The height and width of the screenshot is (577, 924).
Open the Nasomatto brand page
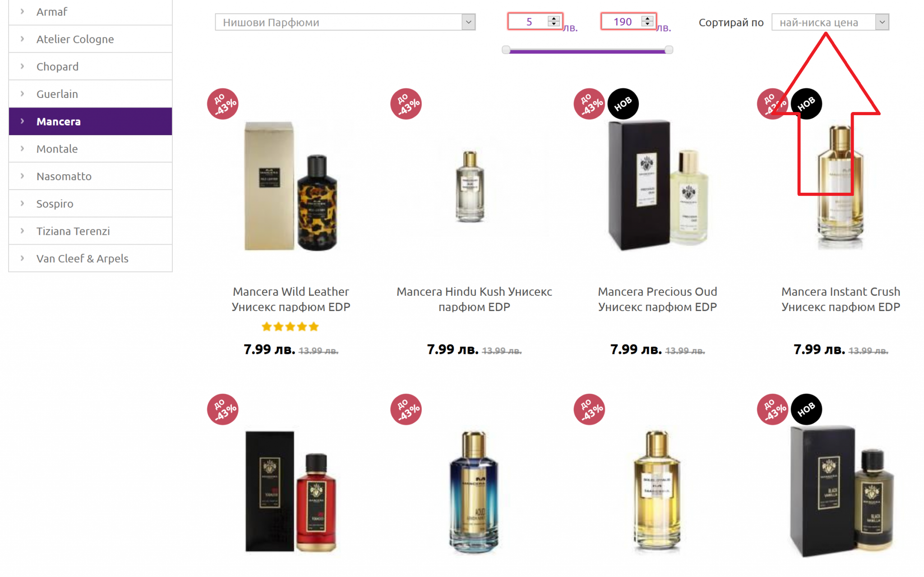tap(64, 177)
